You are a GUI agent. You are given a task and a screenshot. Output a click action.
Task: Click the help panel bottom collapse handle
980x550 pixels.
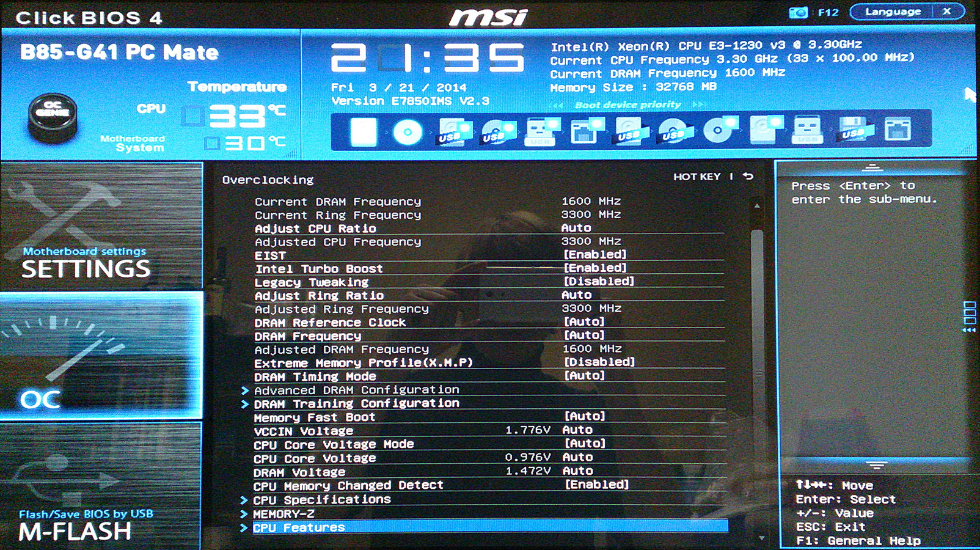[x=876, y=465]
